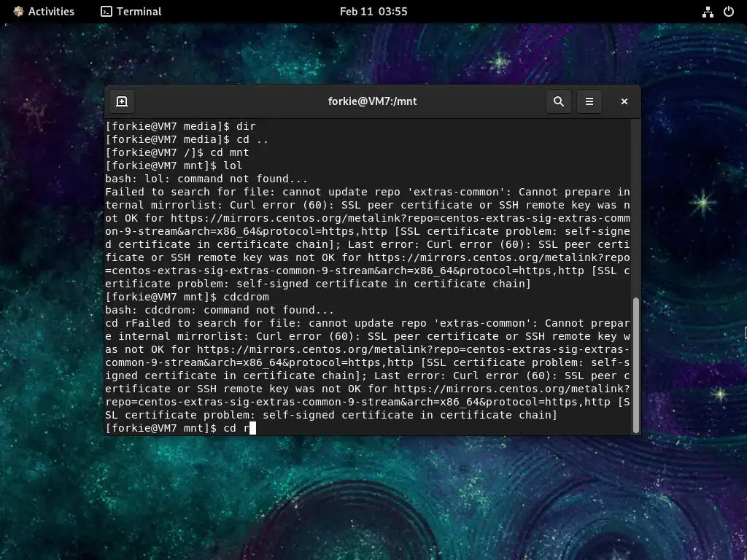Click 'bash: cdcdrom: command not found...' line
Viewport: 747px width, 560px height.
tap(220, 310)
